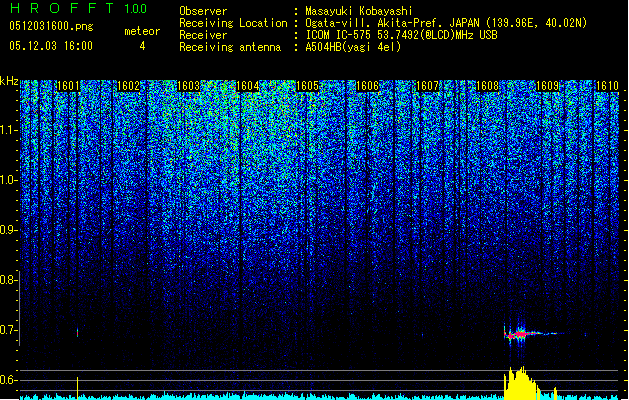629x400 pixels.
Task: Click the 0.8 kHz axis label
Action: 8,280
